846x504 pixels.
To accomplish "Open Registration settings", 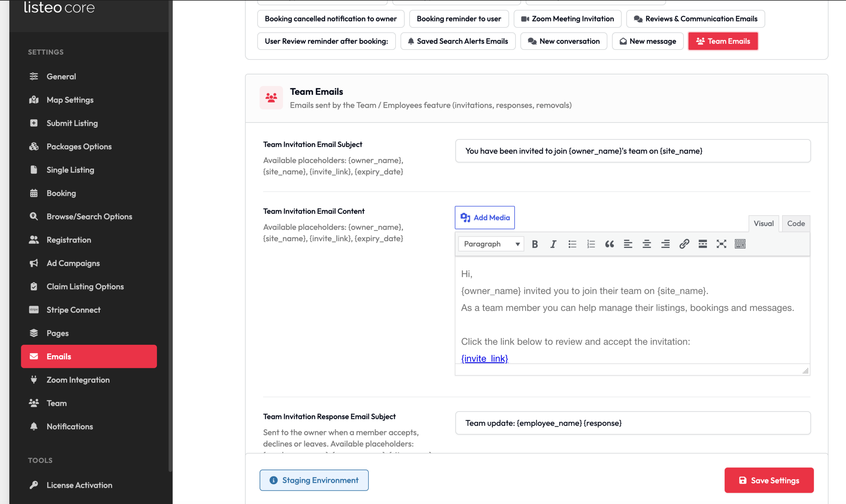I will tap(89, 240).
